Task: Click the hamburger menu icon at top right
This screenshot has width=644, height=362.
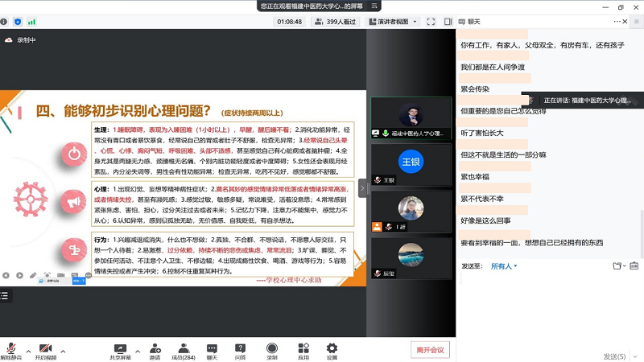Action: coord(637,22)
